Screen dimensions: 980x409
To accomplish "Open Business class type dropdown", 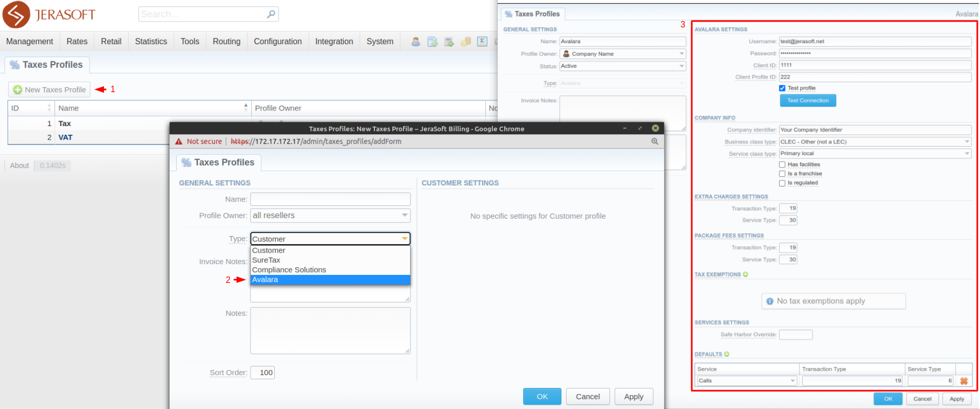I will tap(875, 142).
